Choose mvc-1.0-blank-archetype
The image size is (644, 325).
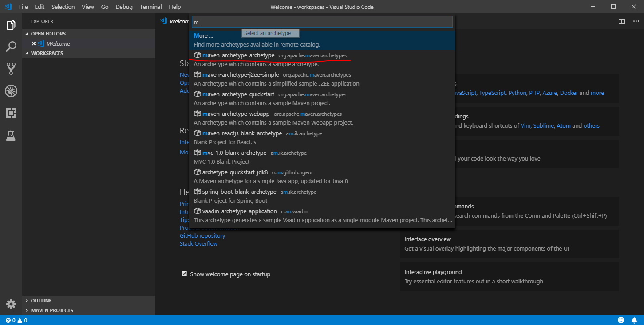pyautogui.click(x=322, y=157)
